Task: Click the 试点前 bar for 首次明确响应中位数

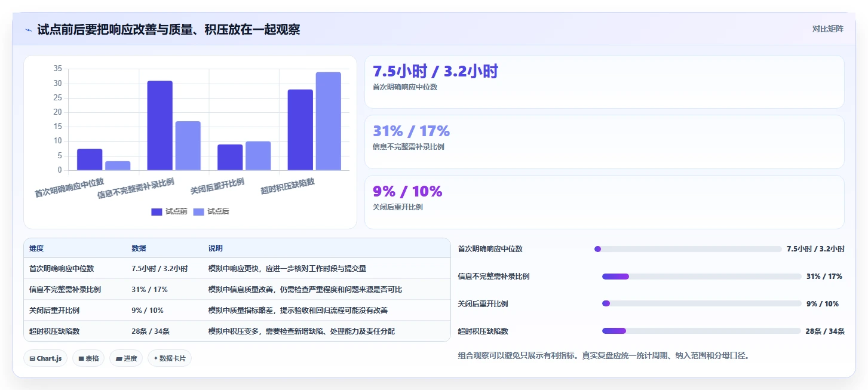Action: 90,159
